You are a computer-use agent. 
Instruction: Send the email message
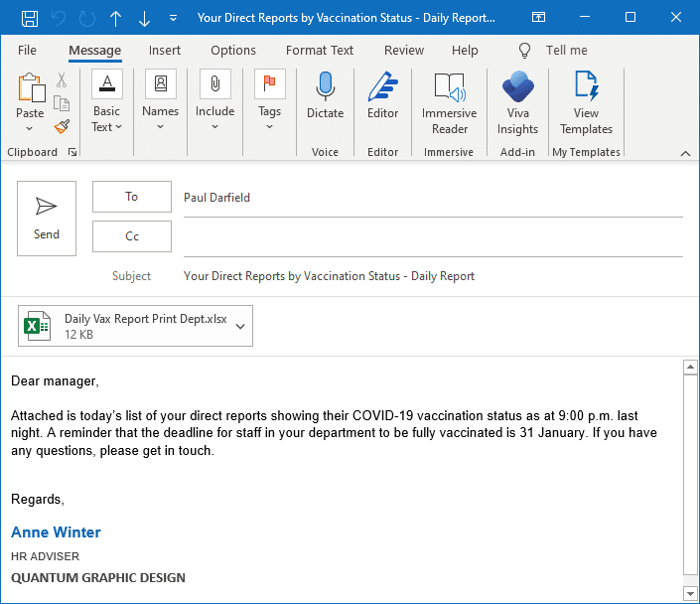(x=47, y=219)
